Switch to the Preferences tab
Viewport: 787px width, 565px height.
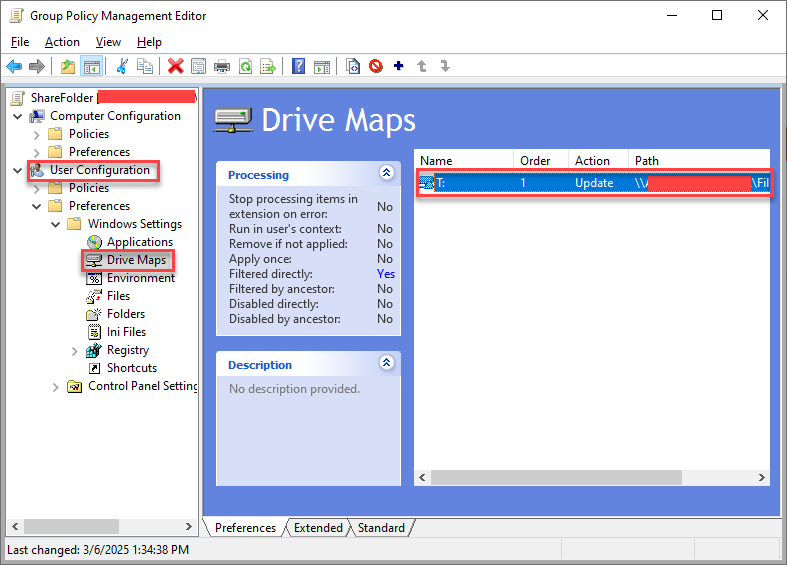click(245, 527)
